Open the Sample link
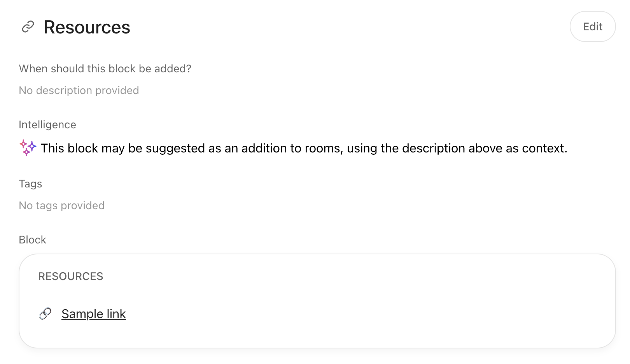This screenshot has width=630, height=364. click(93, 314)
